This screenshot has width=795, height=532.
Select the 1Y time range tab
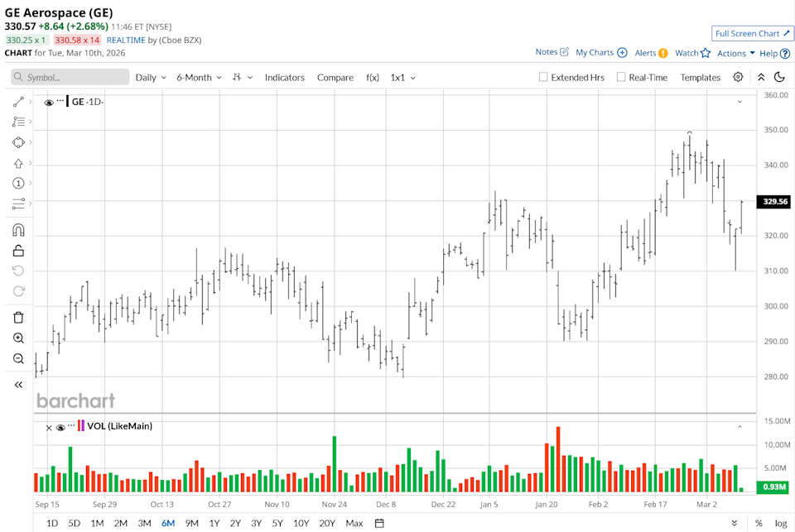click(214, 523)
